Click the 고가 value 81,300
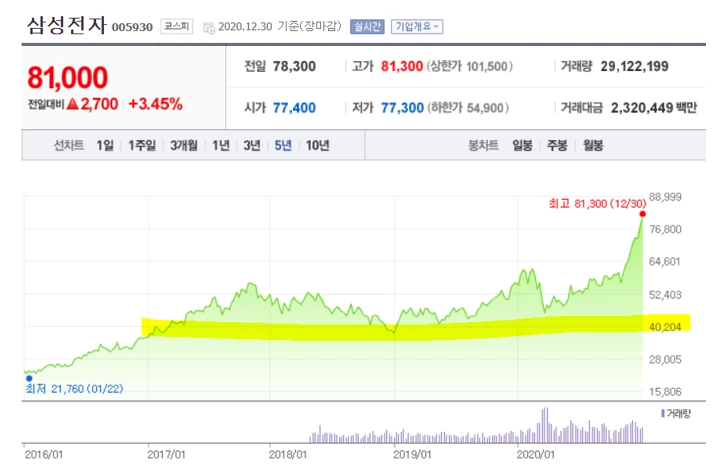 point(402,66)
